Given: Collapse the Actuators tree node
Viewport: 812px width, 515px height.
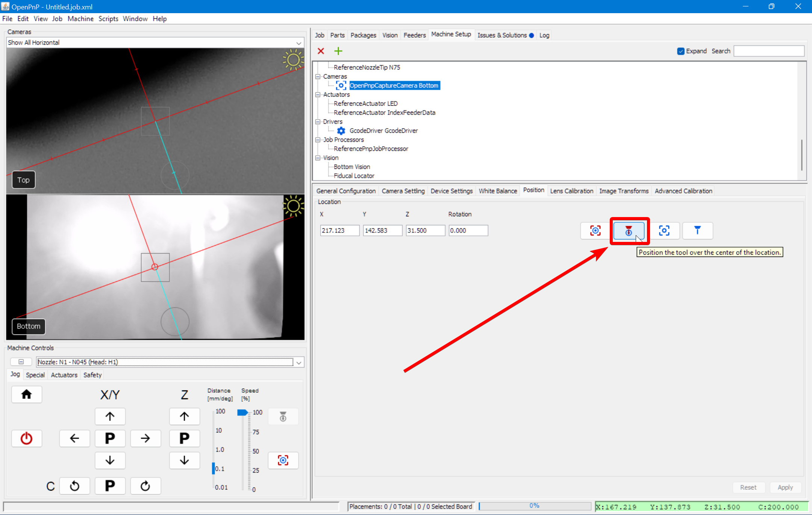Looking at the screenshot, I should coord(318,94).
